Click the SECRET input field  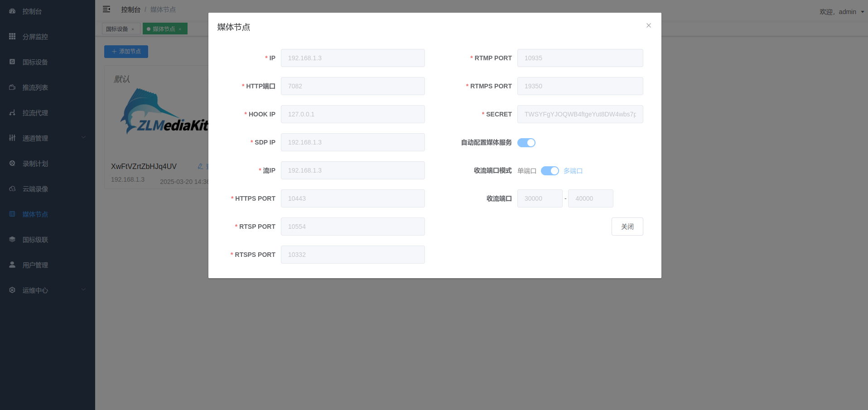click(x=580, y=114)
